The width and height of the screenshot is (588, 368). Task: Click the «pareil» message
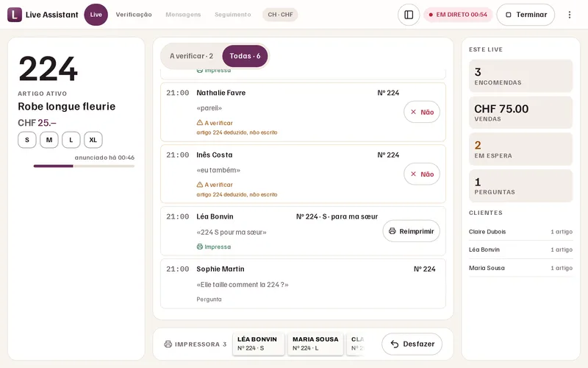point(209,108)
